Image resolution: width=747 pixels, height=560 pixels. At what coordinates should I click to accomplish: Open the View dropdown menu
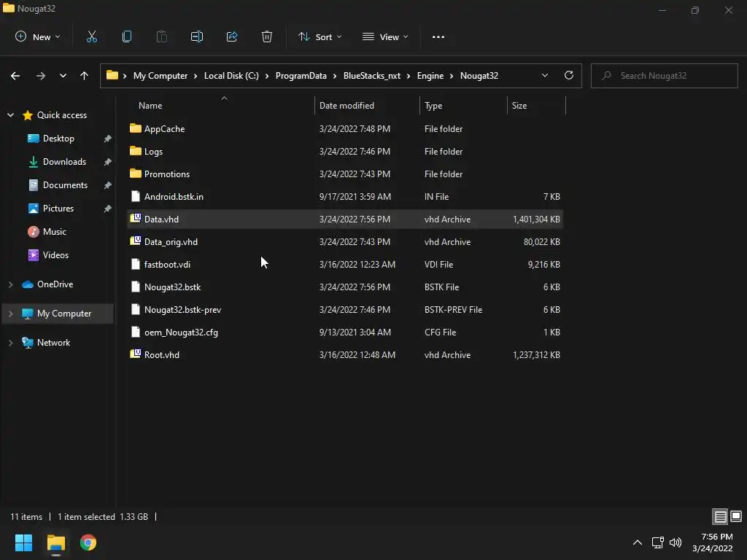385,36
